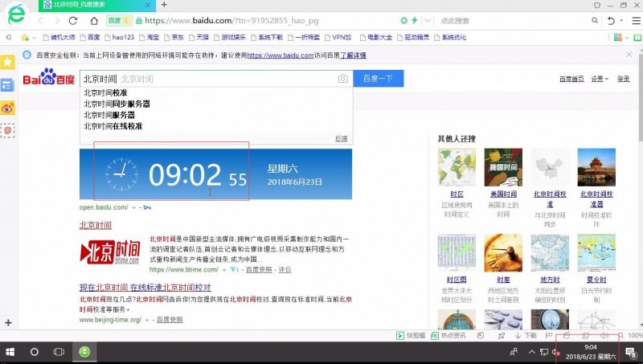This screenshot has height=364, width=643.
Task: Click the forward navigation arrow
Action: [57, 21]
